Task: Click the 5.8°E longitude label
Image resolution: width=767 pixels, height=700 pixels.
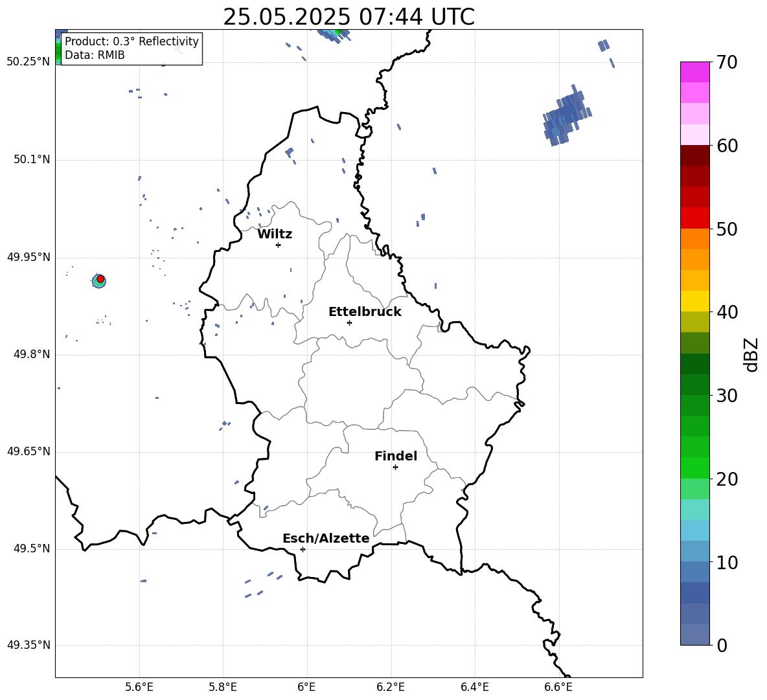Action: [x=223, y=687]
